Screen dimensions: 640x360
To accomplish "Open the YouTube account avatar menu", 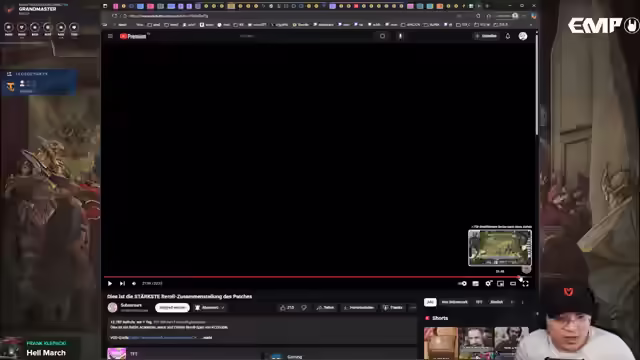I will (523, 36).
